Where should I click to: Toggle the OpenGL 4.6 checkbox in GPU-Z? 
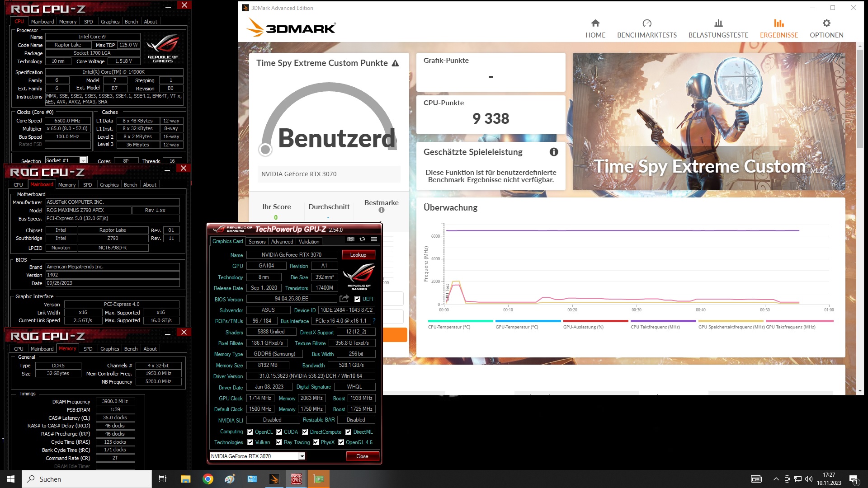[341, 442]
